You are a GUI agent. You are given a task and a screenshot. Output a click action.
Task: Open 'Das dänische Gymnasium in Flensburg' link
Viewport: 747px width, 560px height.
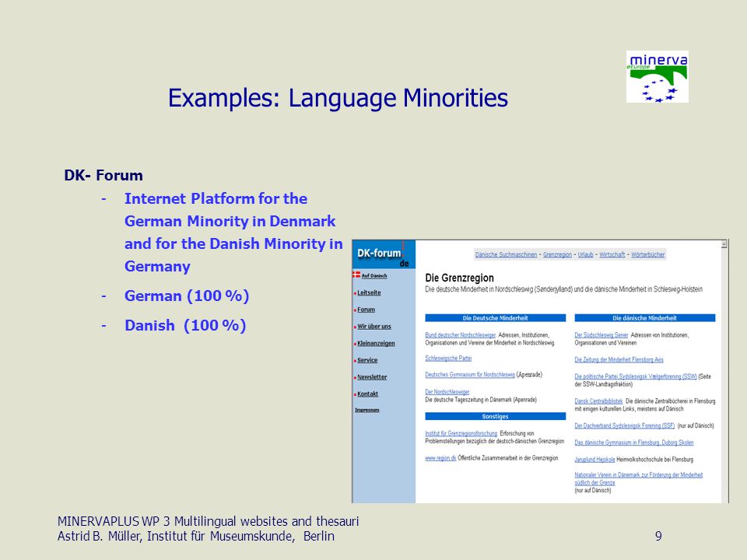634,443
